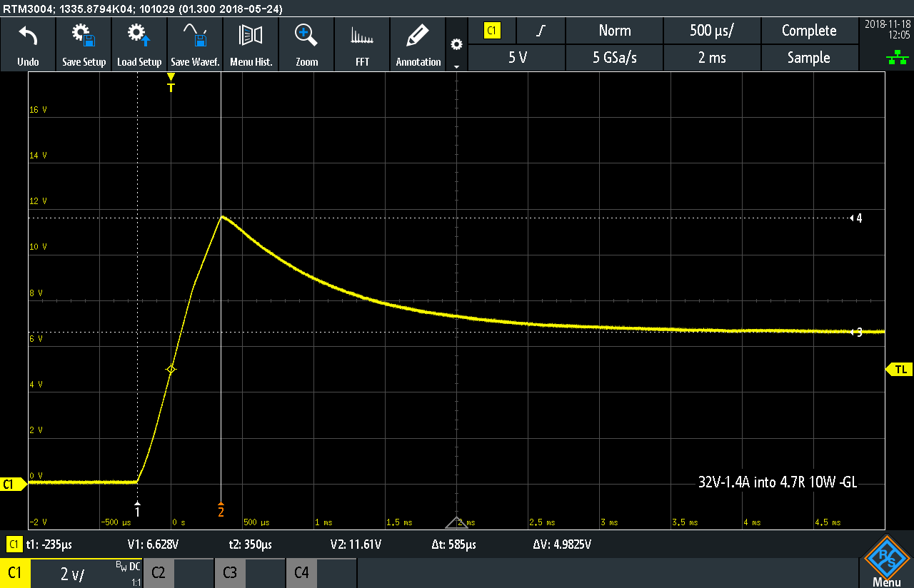Click the t2: 350µs cursor readout
This screenshot has width=914, height=588.
point(251,544)
